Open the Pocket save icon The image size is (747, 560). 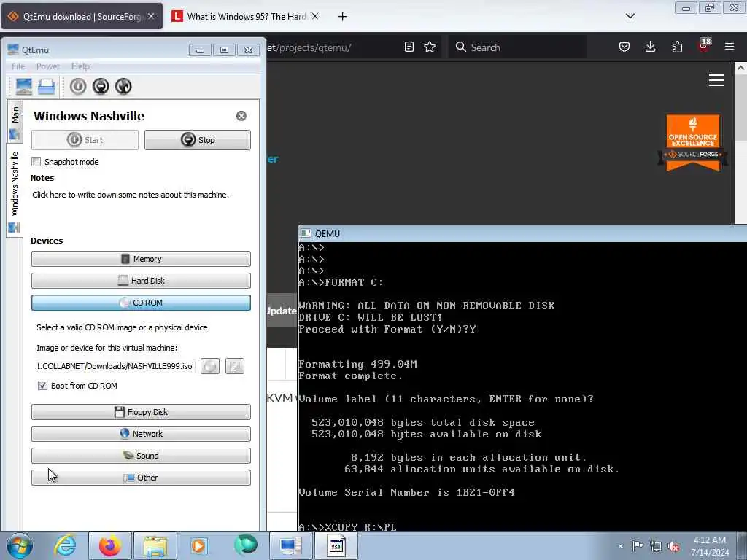(x=624, y=47)
